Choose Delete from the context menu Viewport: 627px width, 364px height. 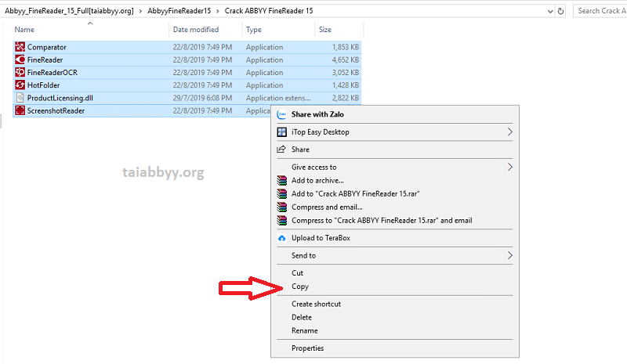(x=302, y=317)
